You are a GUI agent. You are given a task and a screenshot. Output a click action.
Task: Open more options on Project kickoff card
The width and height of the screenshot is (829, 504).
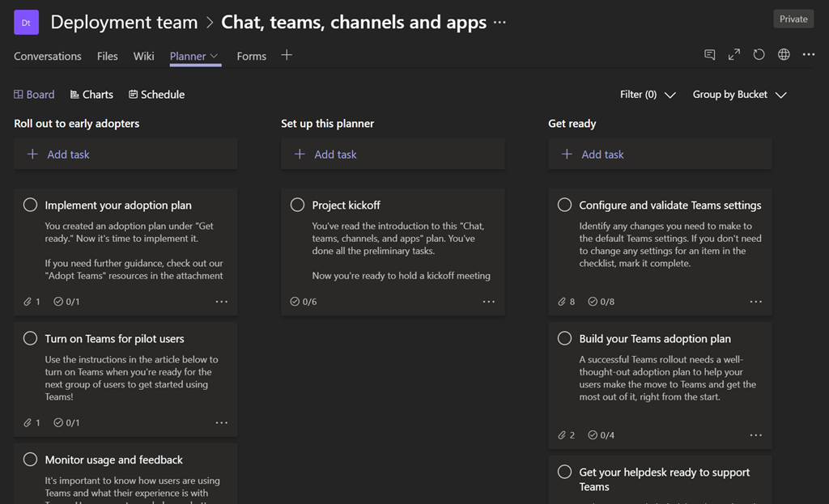click(x=488, y=302)
